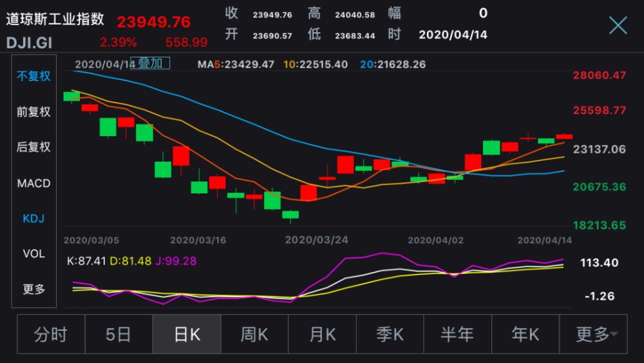Click the 20675.36 price axis label
644x363 pixels.
pyautogui.click(x=600, y=187)
